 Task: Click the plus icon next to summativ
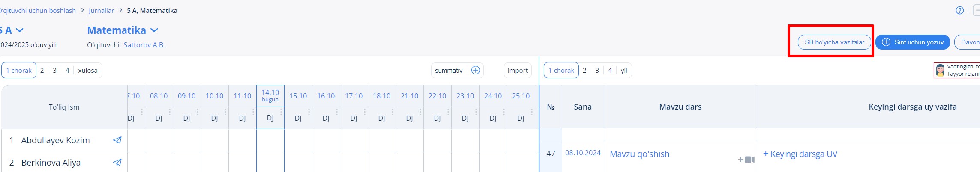tap(475, 71)
